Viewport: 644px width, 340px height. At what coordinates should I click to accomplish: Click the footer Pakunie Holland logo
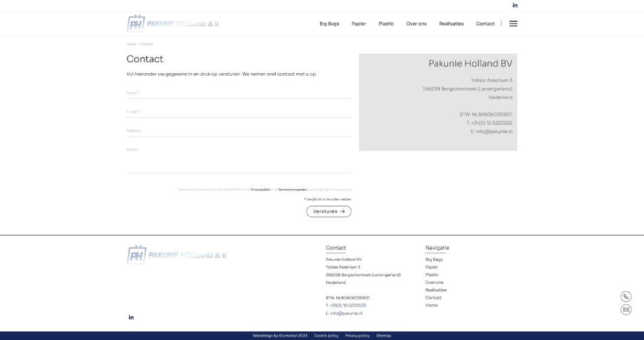click(177, 255)
